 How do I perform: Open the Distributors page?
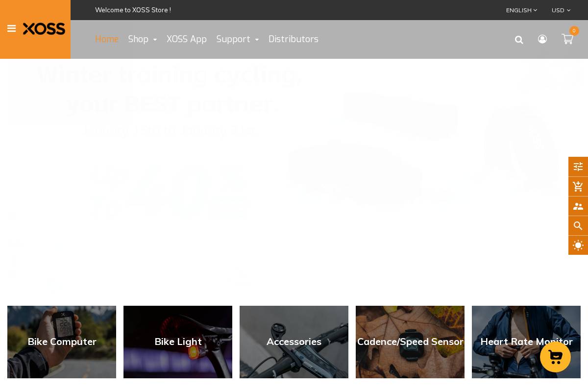coord(294,39)
